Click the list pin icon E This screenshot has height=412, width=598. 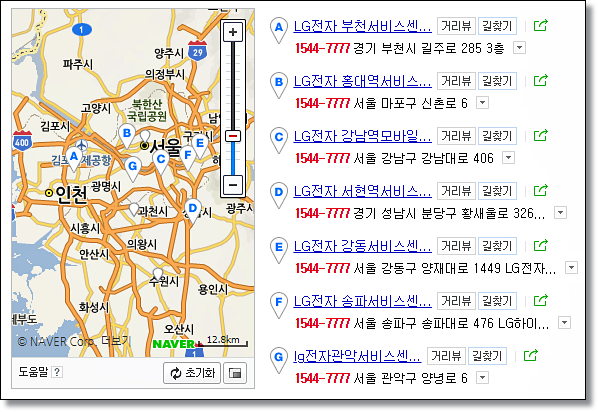pos(279,250)
